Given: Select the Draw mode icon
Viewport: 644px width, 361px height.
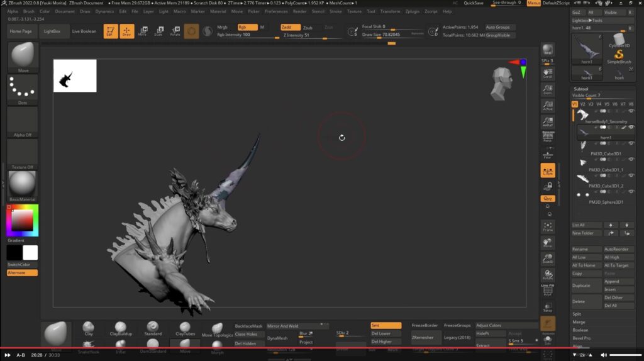Looking at the screenshot, I should pos(127,31).
